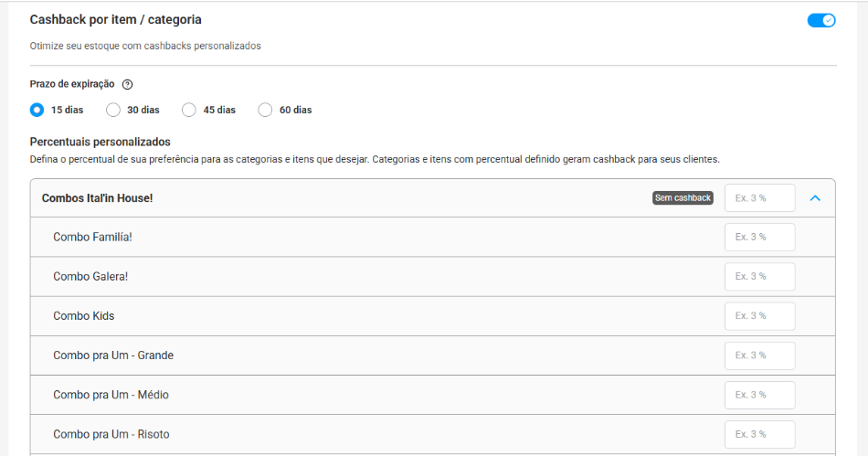
Task: Click the Combo Kids item label
Action: 83,316
